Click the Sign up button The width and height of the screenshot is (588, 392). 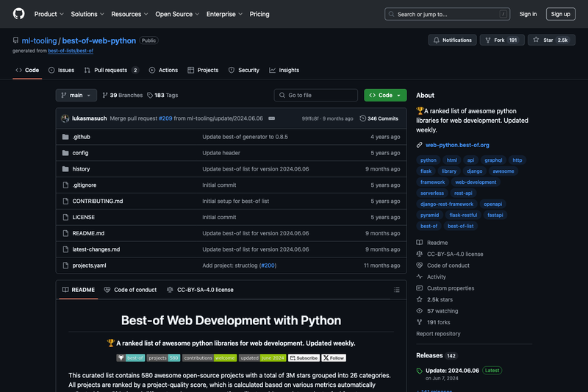(x=561, y=14)
